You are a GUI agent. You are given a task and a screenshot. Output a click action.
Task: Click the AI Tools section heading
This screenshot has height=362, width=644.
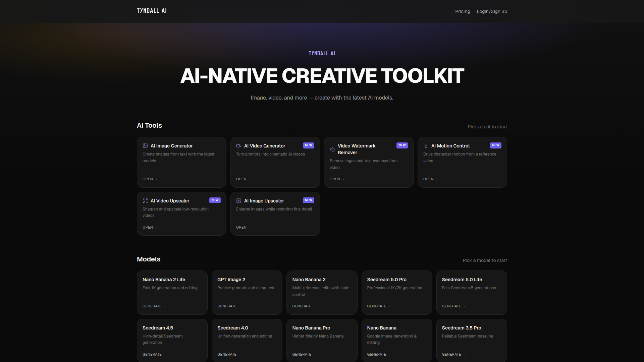click(149, 125)
